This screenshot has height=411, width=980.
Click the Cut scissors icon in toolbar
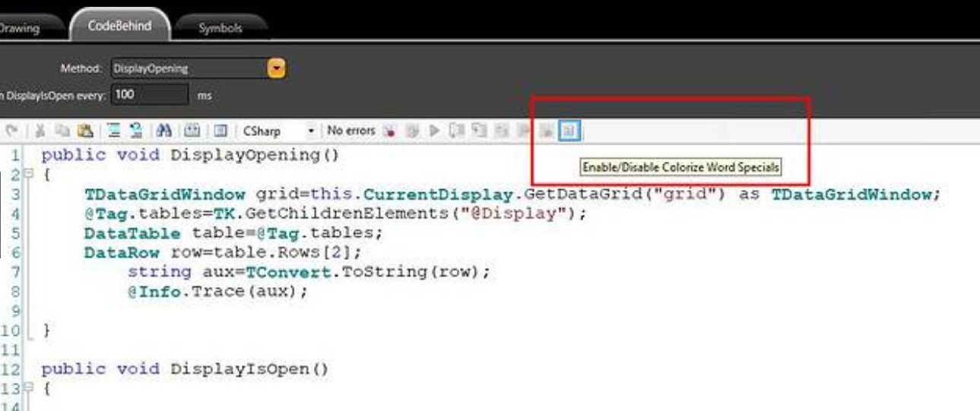coord(40,131)
